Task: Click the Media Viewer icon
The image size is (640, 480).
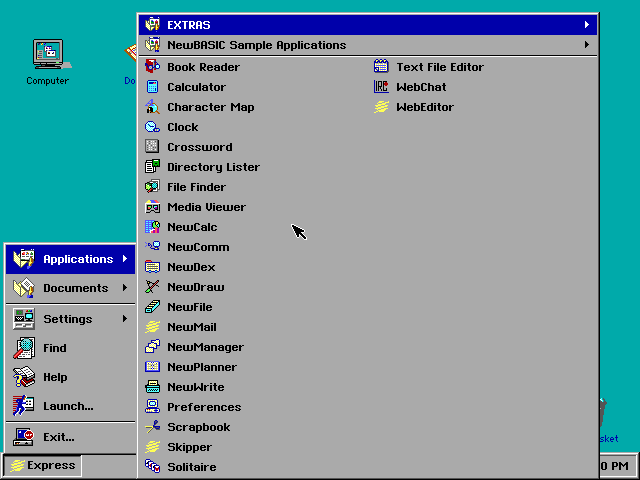Action: 152,207
